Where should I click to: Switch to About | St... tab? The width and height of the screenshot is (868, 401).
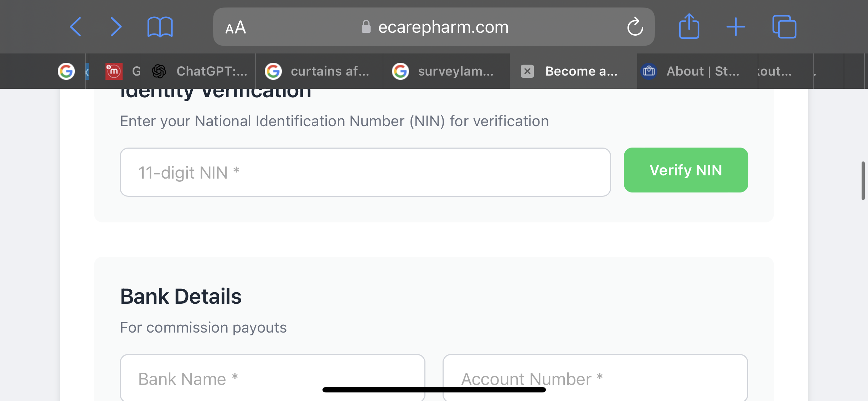click(x=697, y=71)
